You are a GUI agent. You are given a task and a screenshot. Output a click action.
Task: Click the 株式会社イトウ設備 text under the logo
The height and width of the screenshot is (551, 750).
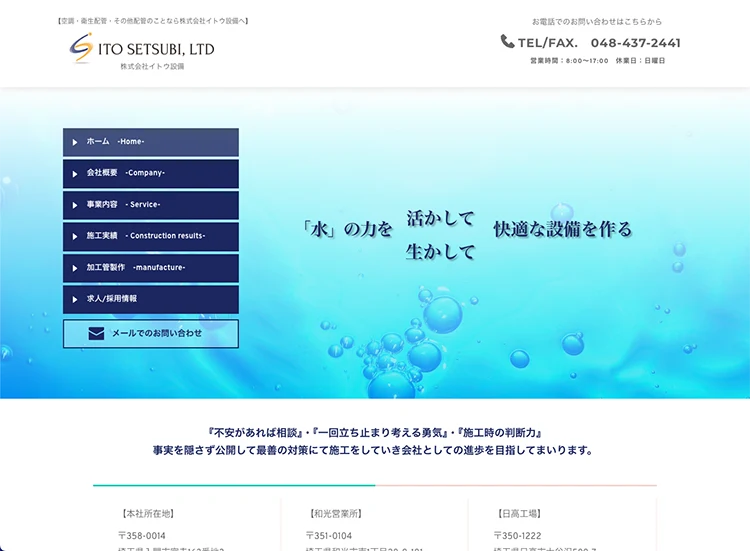pos(152,66)
